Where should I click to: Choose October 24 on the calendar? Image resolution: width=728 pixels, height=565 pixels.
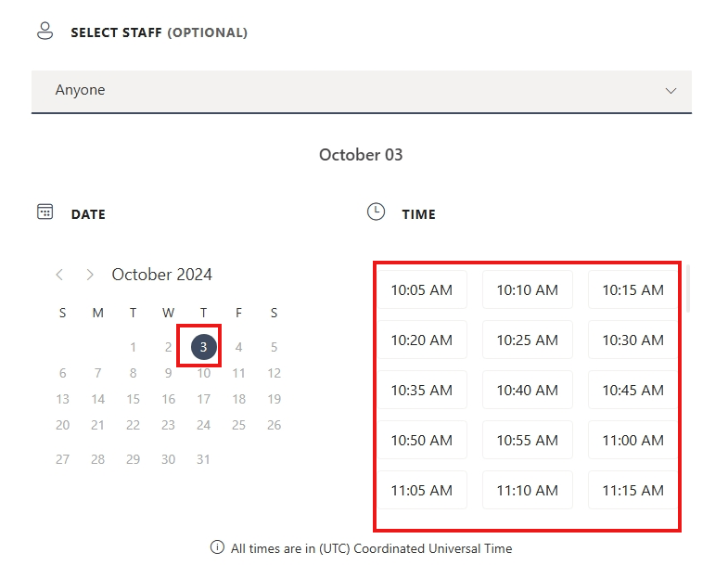pyautogui.click(x=203, y=425)
